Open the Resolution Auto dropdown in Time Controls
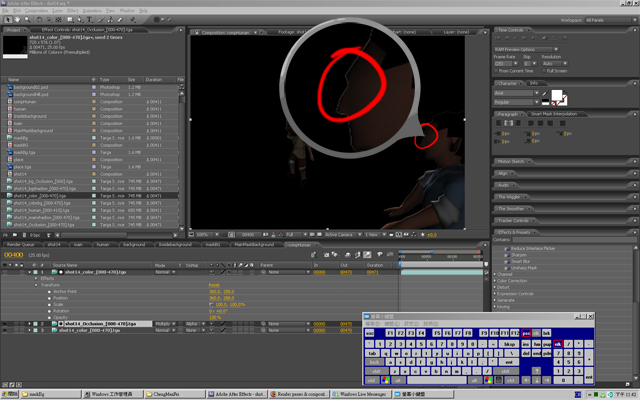This screenshot has width=640, height=400. [555, 64]
